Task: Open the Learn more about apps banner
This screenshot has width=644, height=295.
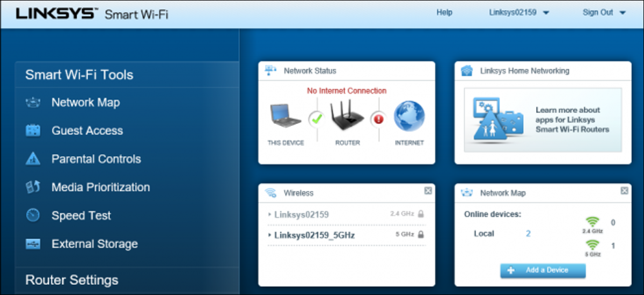Action: tap(543, 120)
